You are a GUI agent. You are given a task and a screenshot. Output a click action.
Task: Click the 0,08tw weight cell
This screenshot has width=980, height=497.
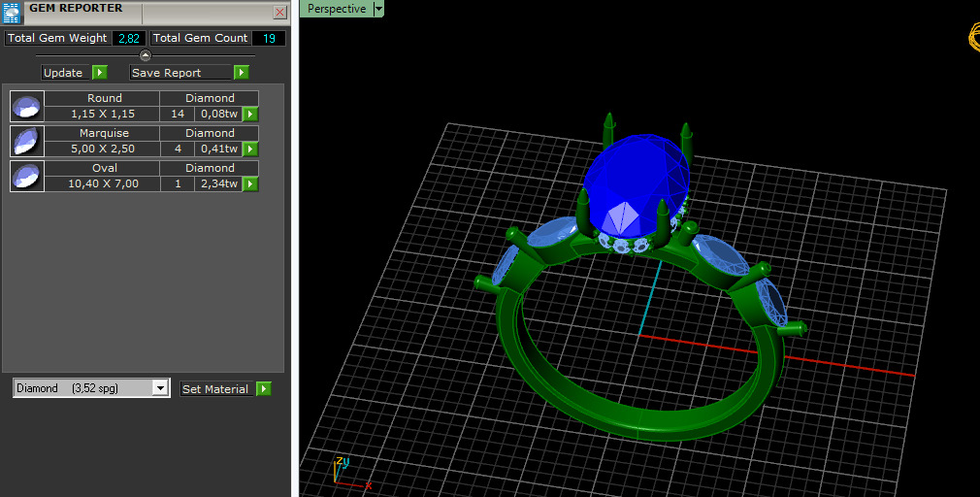[x=218, y=114]
